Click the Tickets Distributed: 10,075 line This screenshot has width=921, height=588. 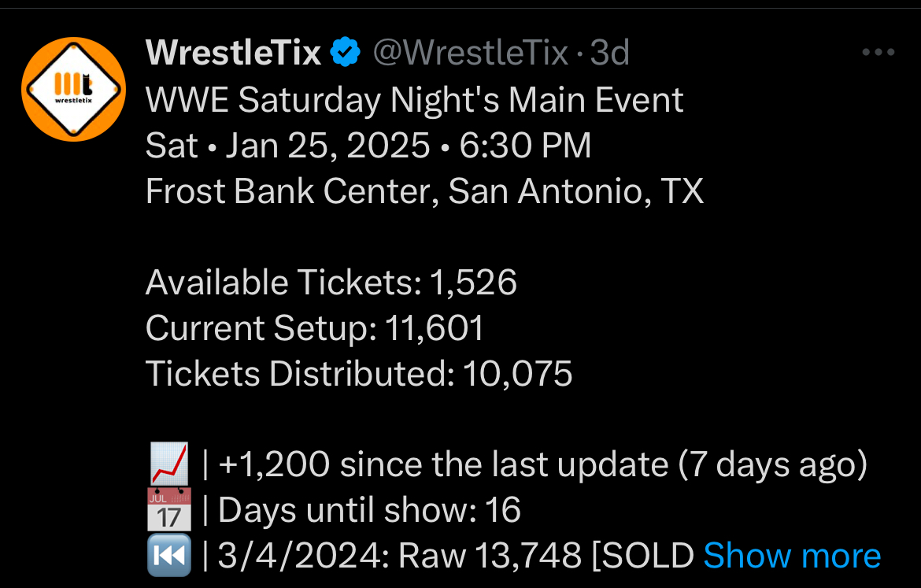click(358, 374)
